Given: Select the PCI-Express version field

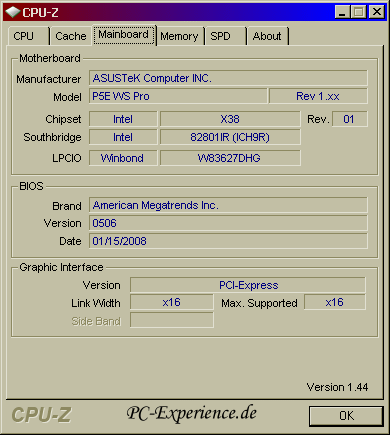Looking at the screenshot, I should click(248, 285).
